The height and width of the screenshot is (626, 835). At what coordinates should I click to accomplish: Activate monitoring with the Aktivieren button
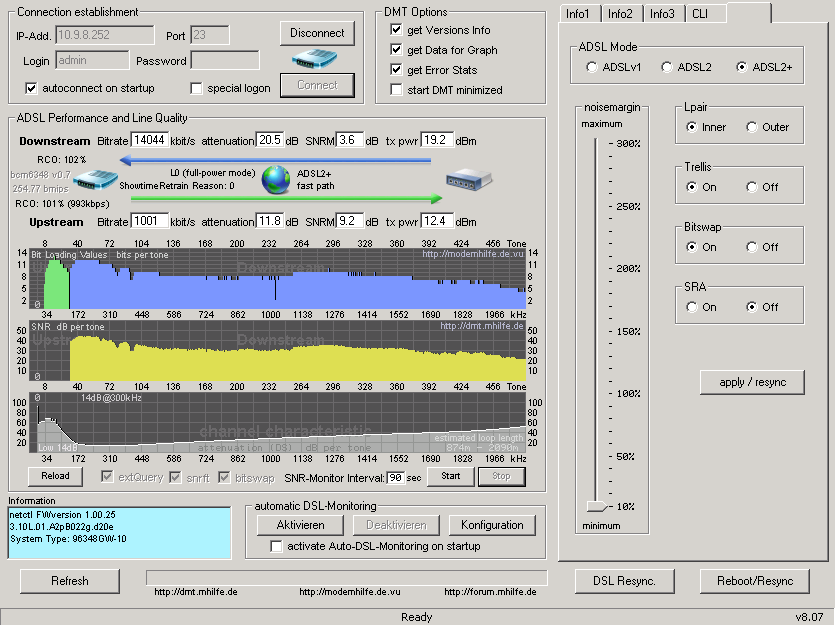(299, 524)
